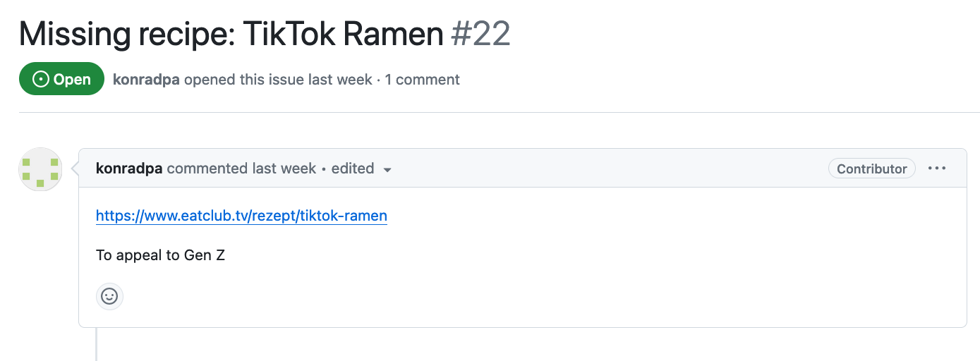Expand the edited history dropdown
The image size is (980, 361).
click(387, 169)
